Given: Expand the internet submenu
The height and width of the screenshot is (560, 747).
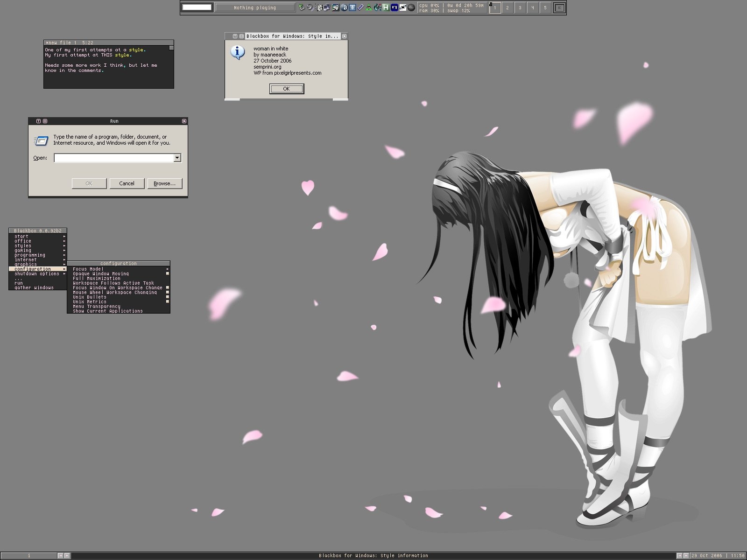Looking at the screenshot, I should tap(38, 259).
